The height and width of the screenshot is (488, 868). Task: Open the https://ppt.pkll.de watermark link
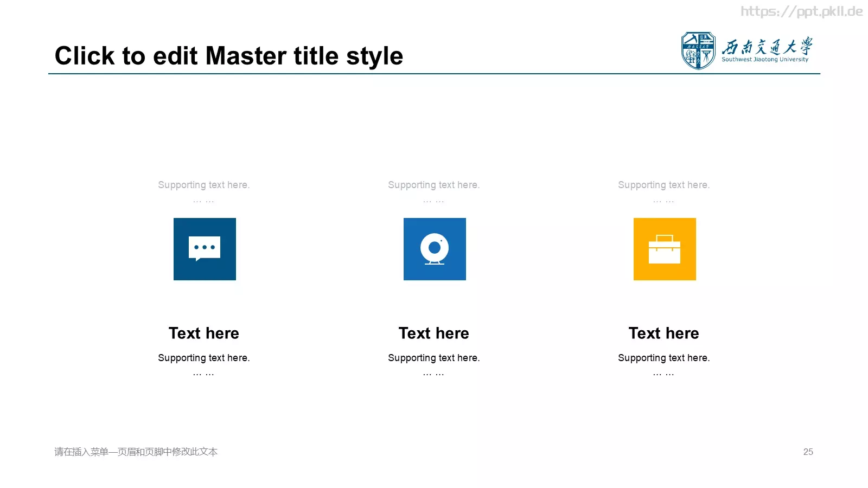point(802,11)
